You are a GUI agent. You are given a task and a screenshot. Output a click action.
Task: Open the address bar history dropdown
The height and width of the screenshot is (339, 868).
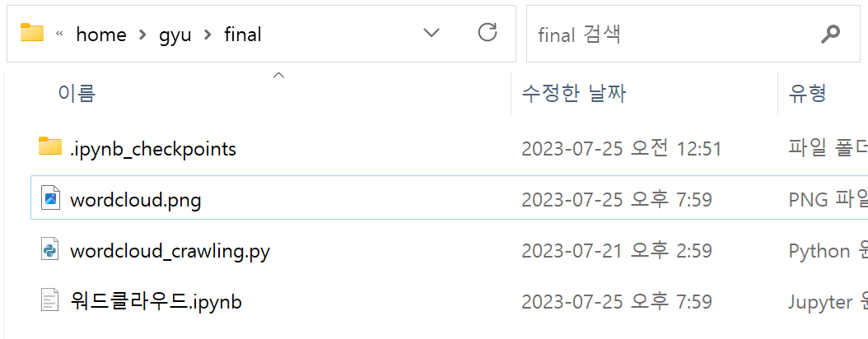pos(432,33)
